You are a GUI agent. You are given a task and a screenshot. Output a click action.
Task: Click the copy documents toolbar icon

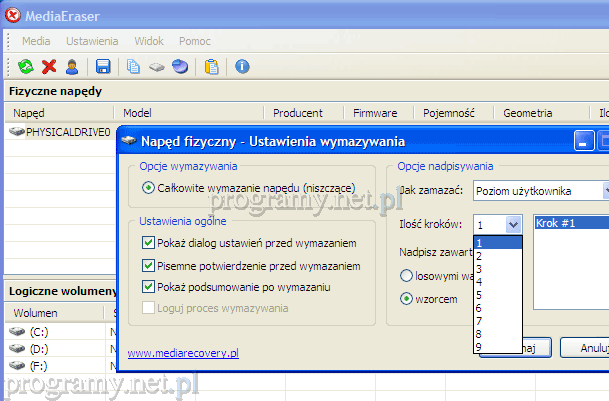pos(134,67)
